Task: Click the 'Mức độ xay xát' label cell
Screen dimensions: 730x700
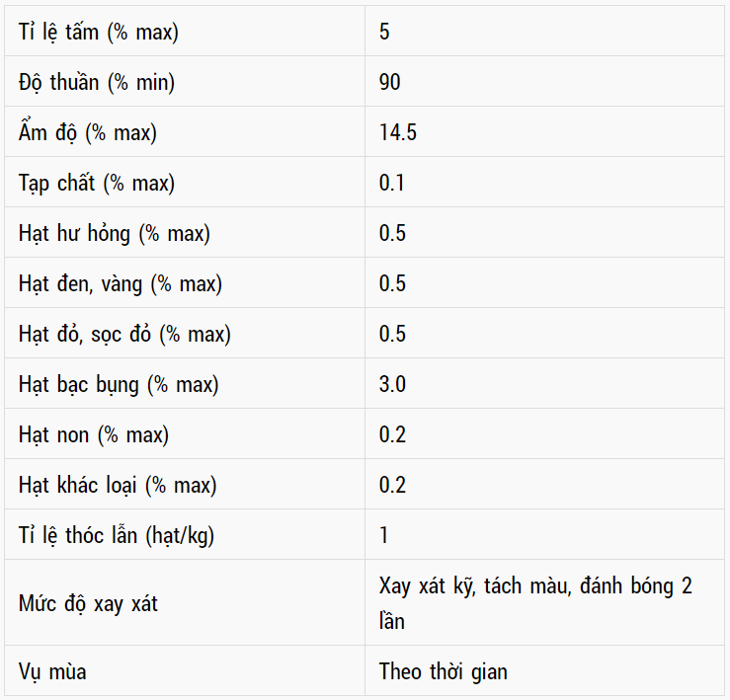Action: [x=88, y=603]
